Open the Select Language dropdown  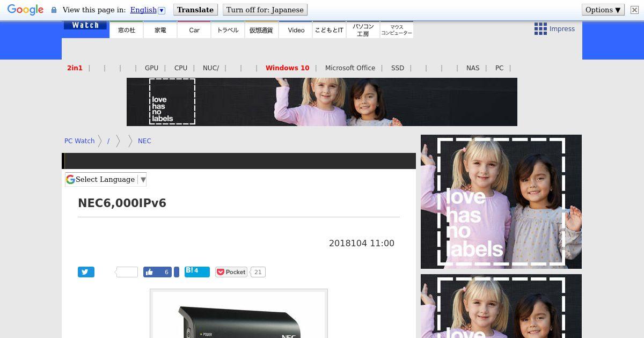click(x=106, y=180)
